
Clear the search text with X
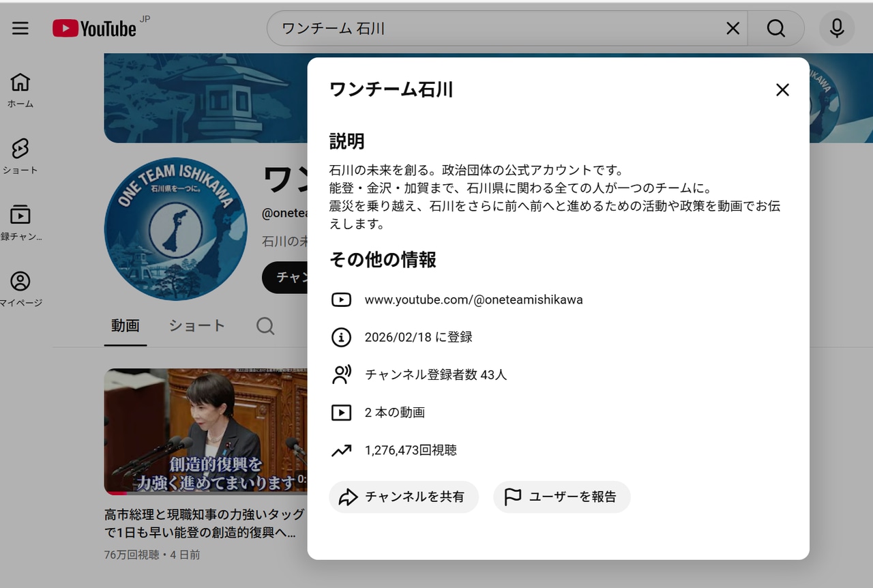click(x=733, y=28)
